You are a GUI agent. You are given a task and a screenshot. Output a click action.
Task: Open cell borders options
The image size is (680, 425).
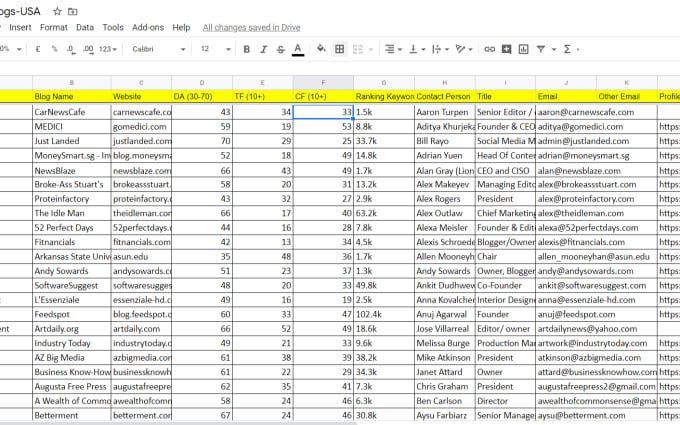click(x=340, y=49)
